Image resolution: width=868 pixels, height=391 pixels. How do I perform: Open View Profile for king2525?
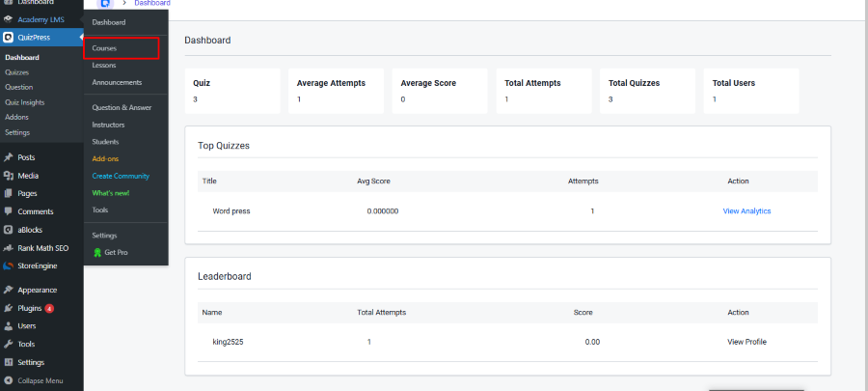pos(746,342)
